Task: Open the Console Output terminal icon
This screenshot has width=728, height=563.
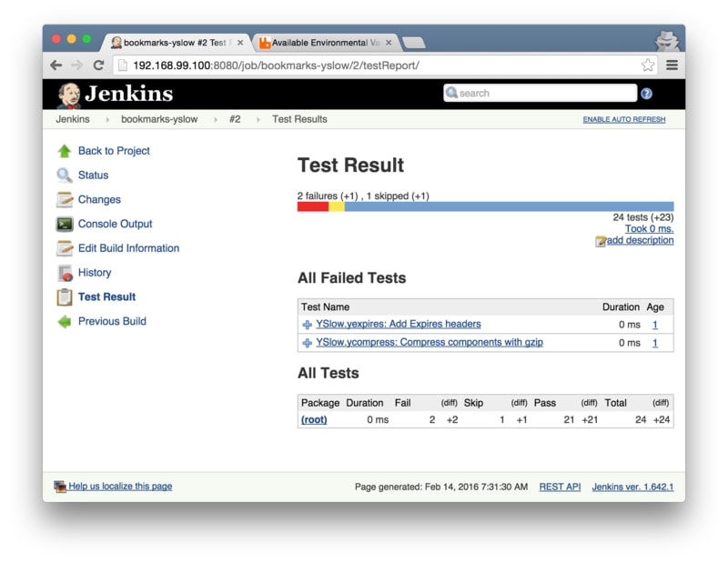Action: 64,224
